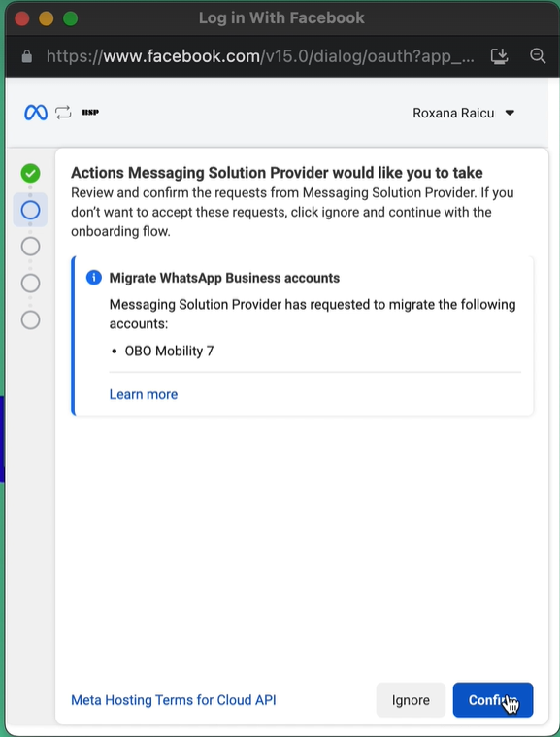Image resolution: width=560 pixels, height=737 pixels.
Task: Open Meta Hosting Terms for Cloud API
Action: [x=174, y=700]
